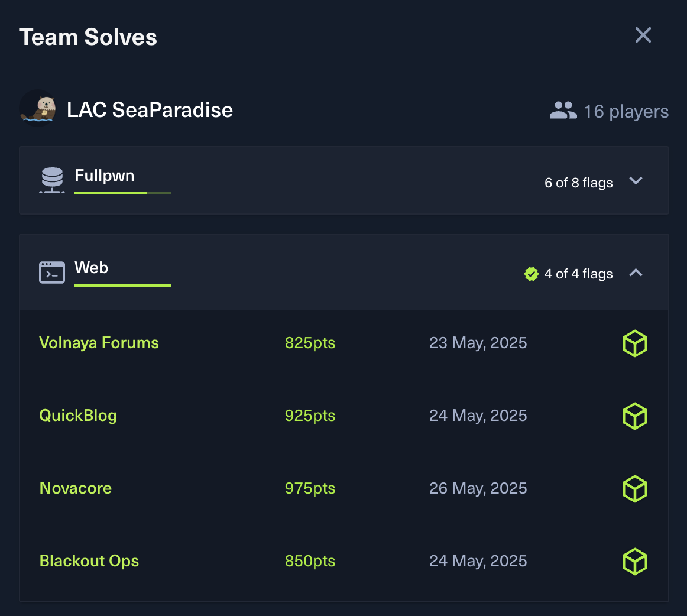Click the cube icon for Blackout Ops
This screenshot has height=616, width=687.
[635, 562]
